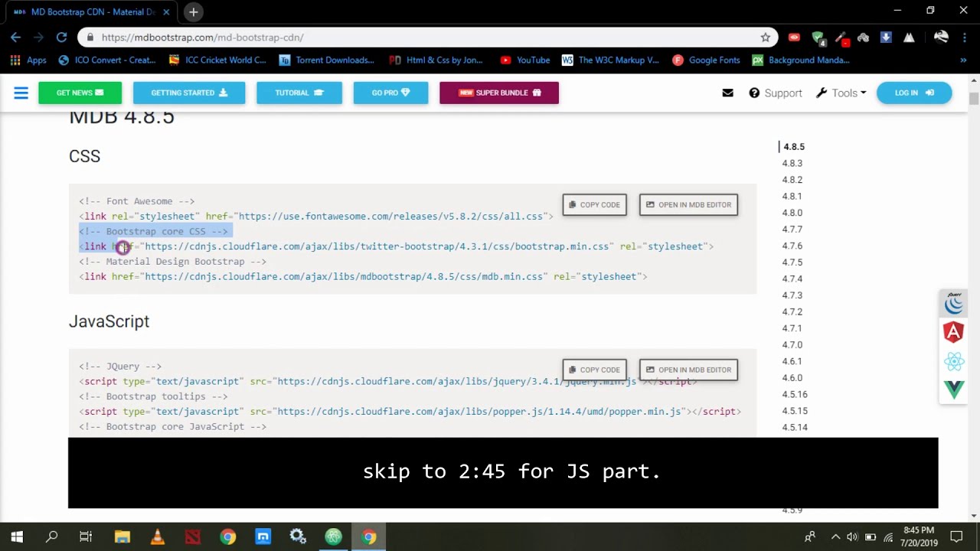Open the volume control
The width and height of the screenshot is (980, 551).
point(851,537)
